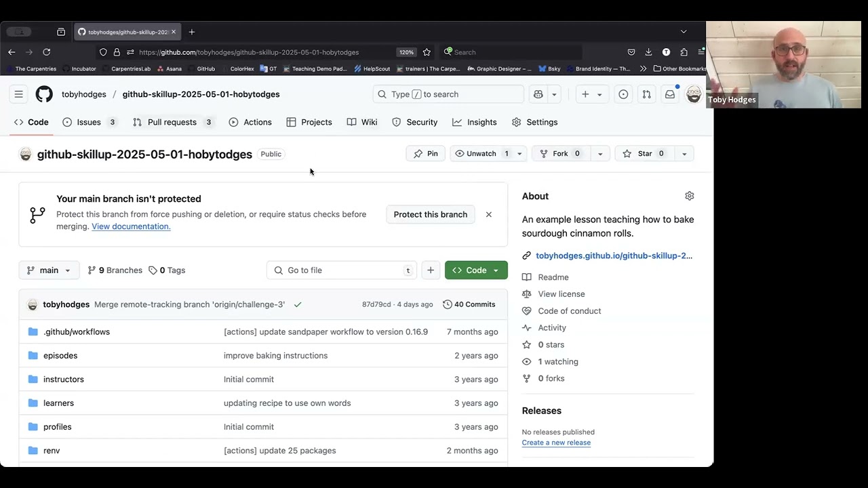Open the View documentation link
Image resolution: width=868 pixels, height=488 pixels.
[x=131, y=226]
